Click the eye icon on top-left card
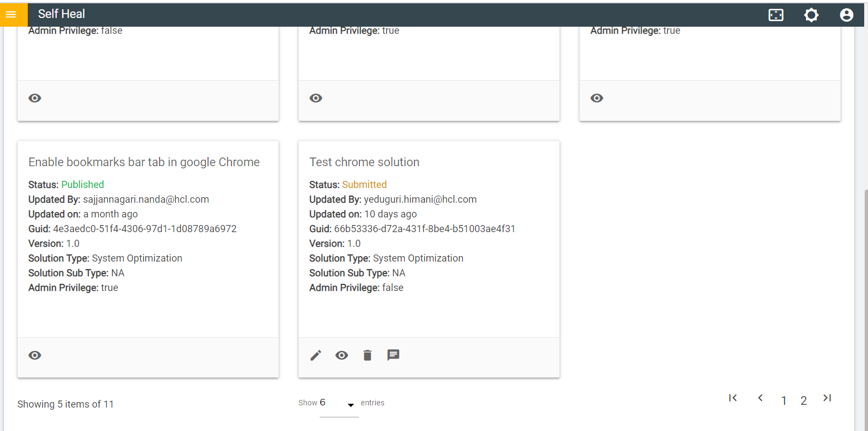 (35, 98)
